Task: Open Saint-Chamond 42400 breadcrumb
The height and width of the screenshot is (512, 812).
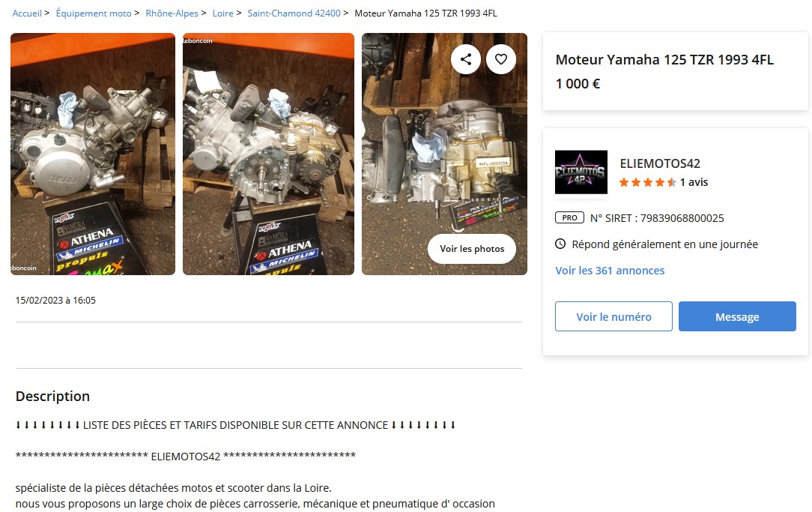Action: [x=294, y=13]
